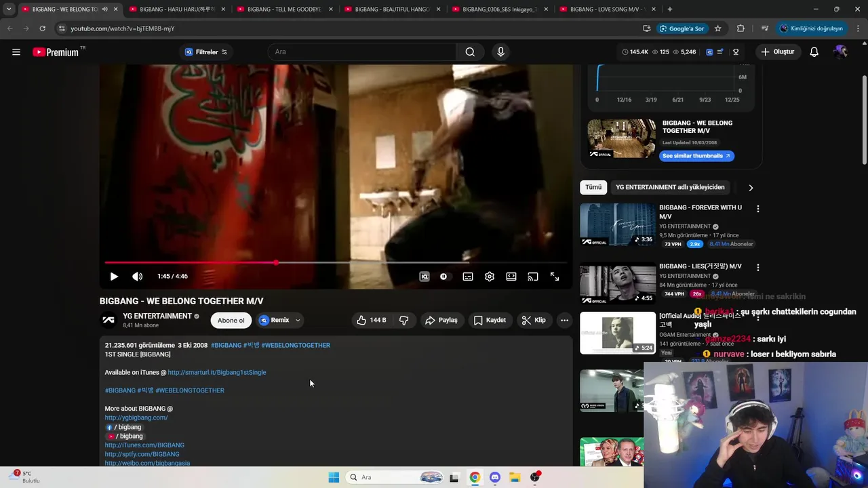Select the YG ENTERTAINMENT adlı yükleyiciden chip
This screenshot has width=868, height=488.
tap(670, 187)
